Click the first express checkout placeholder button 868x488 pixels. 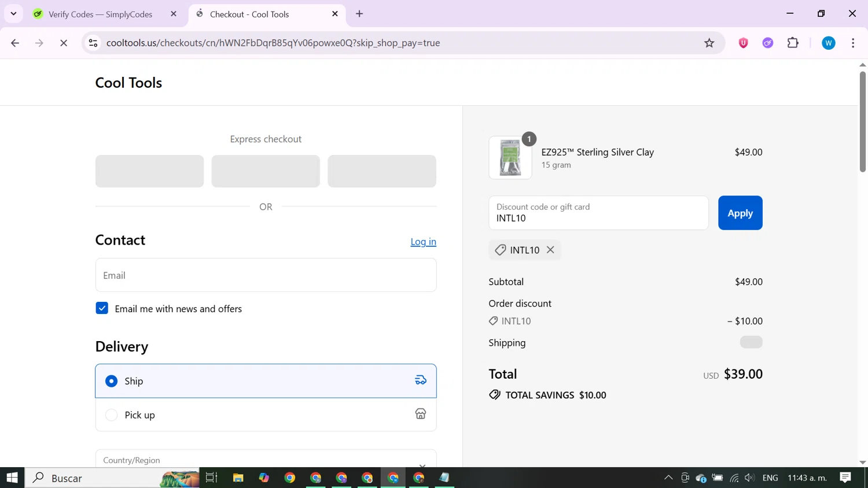149,171
